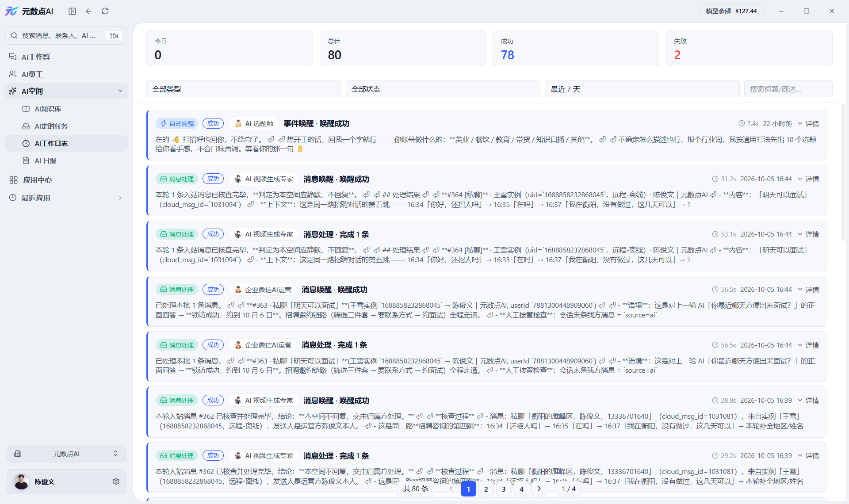
Task: Open AI员工 in the sidebar
Action: click(66, 74)
